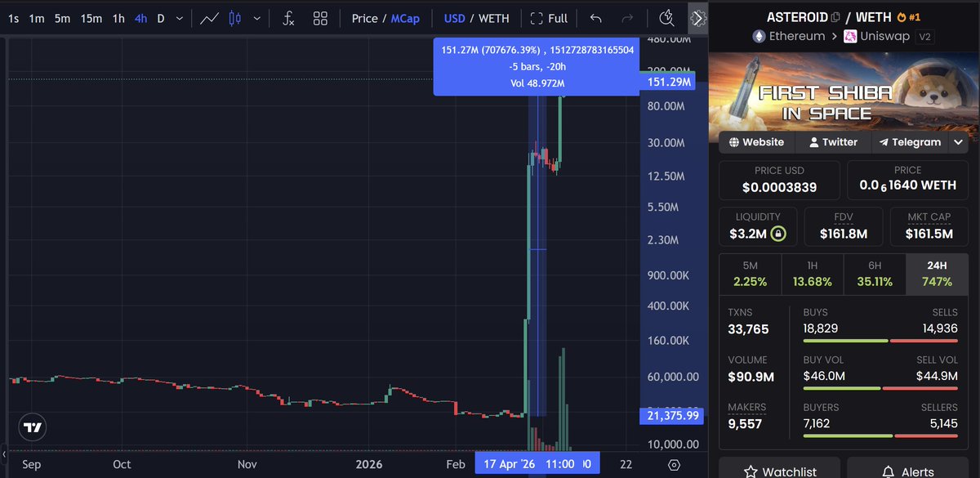The image size is (980, 478).
Task: Set timeframe to 4h
Action: click(x=141, y=18)
